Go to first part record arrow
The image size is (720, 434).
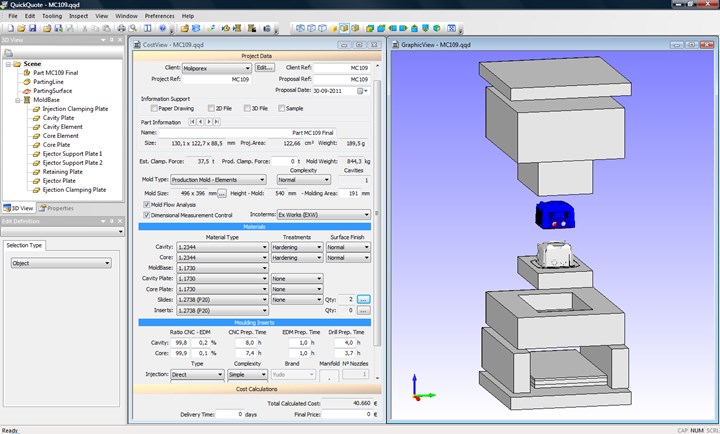[x=192, y=122]
